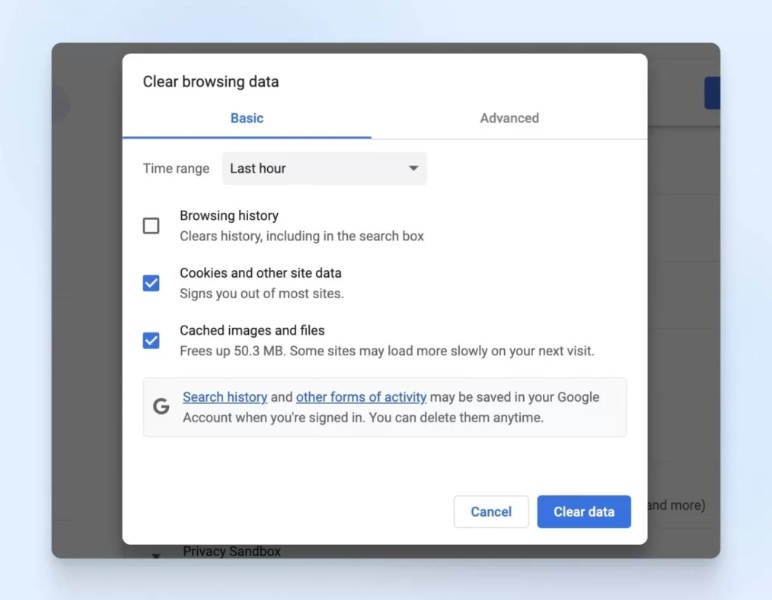Screen dimensions: 772x600
Task: Follow the other forms of activity link
Action: point(361,397)
